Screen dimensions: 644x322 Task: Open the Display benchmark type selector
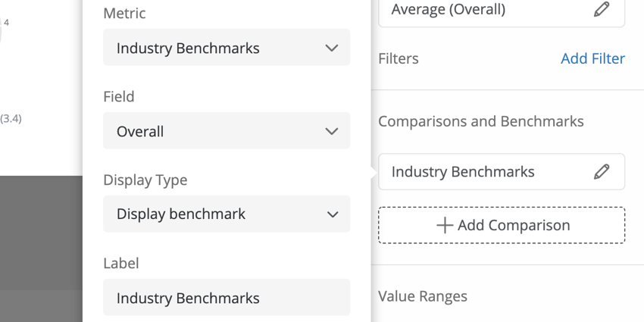[227, 214]
